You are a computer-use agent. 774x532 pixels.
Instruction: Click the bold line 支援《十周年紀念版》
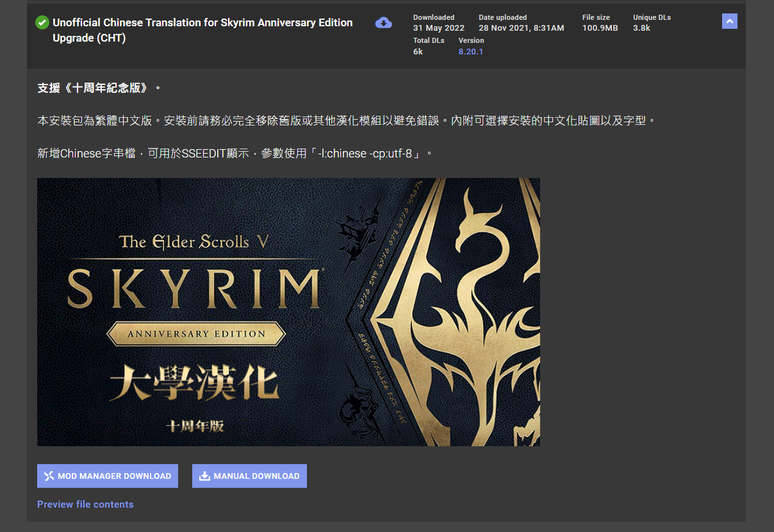[x=100, y=88]
